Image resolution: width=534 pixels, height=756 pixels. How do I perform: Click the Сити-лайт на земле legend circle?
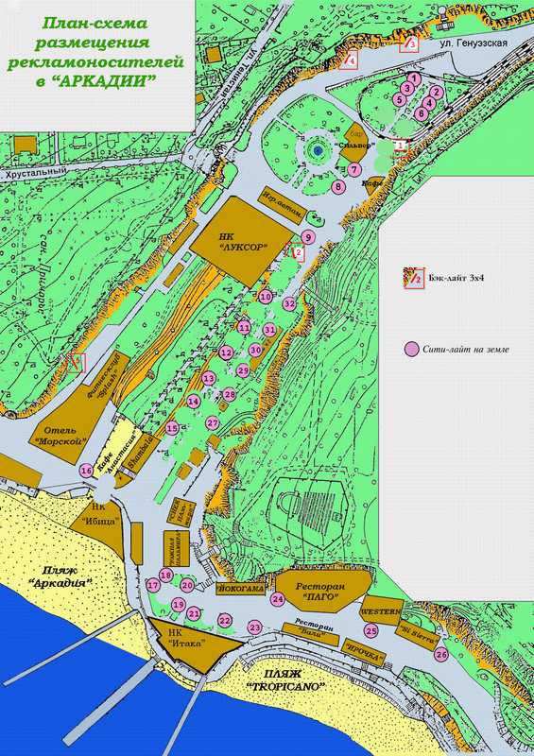[x=411, y=350]
